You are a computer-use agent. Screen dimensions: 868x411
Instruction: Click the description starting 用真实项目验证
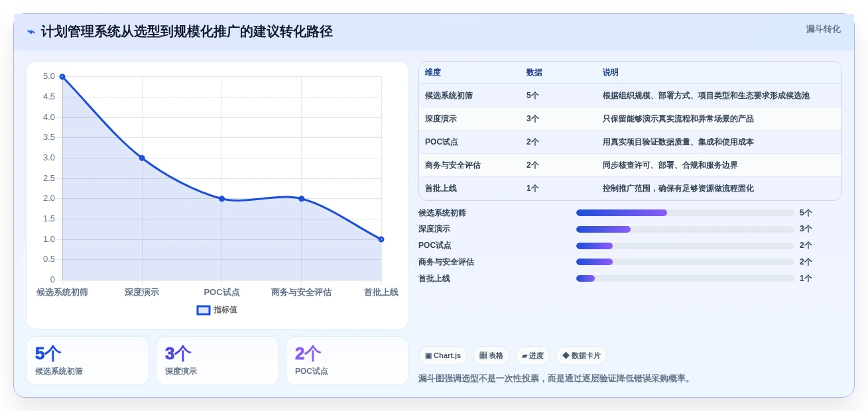pos(678,142)
